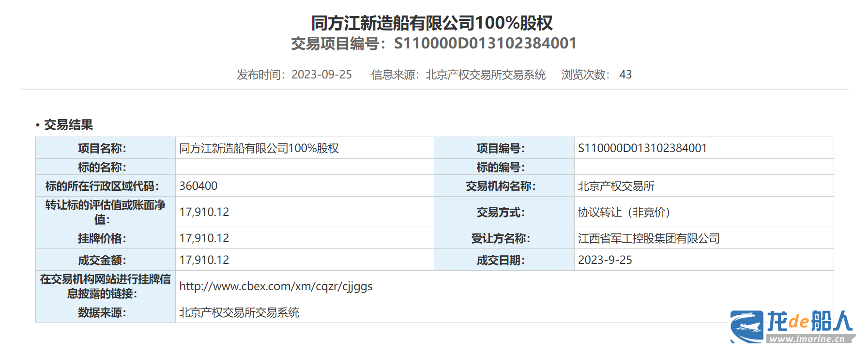
Task: Click the 成交日期 value 2023-9-25
Action: (605, 260)
